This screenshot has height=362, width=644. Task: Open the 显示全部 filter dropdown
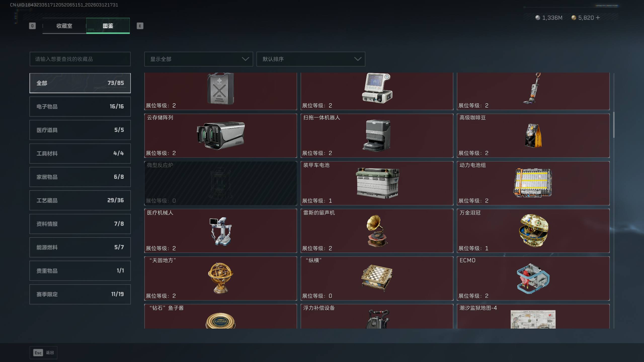point(198,59)
